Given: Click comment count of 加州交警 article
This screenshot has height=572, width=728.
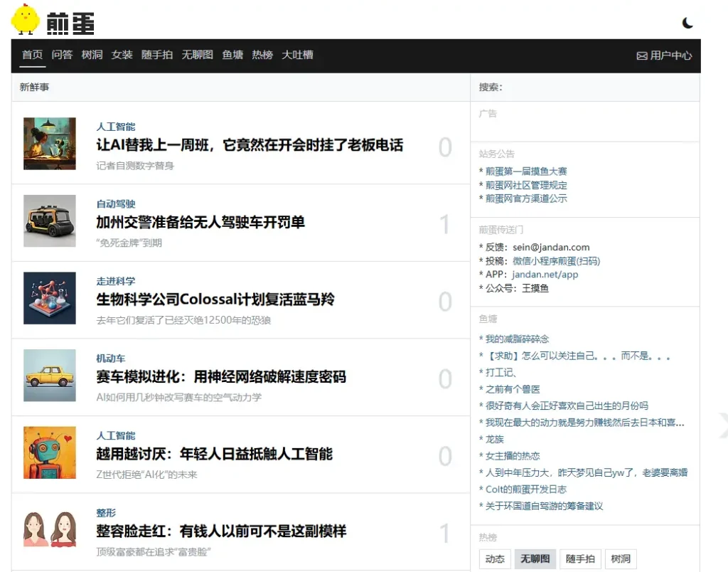Looking at the screenshot, I should click(x=445, y=224).
